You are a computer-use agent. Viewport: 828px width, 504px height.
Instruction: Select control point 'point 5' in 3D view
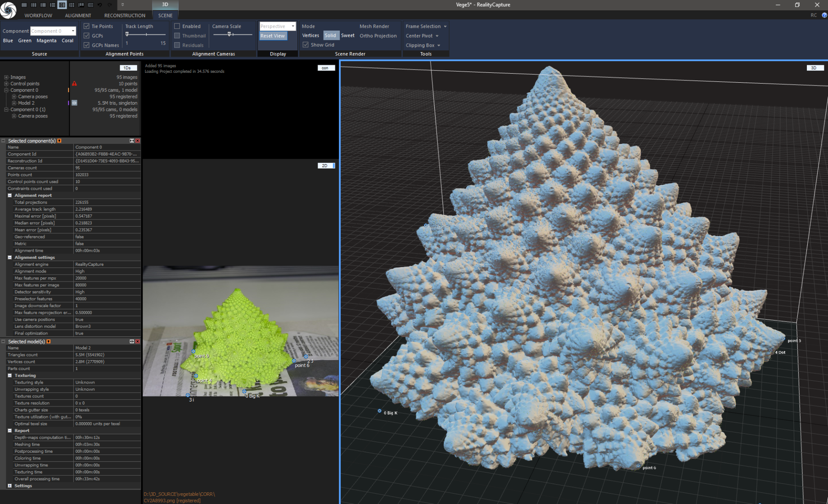point(783,339)
